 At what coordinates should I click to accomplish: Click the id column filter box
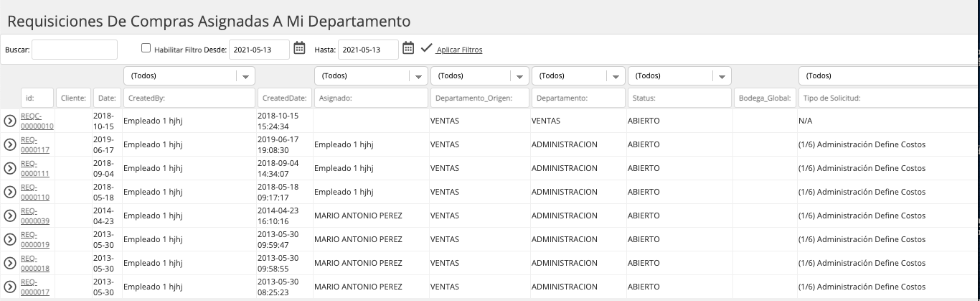pos(37,98)
